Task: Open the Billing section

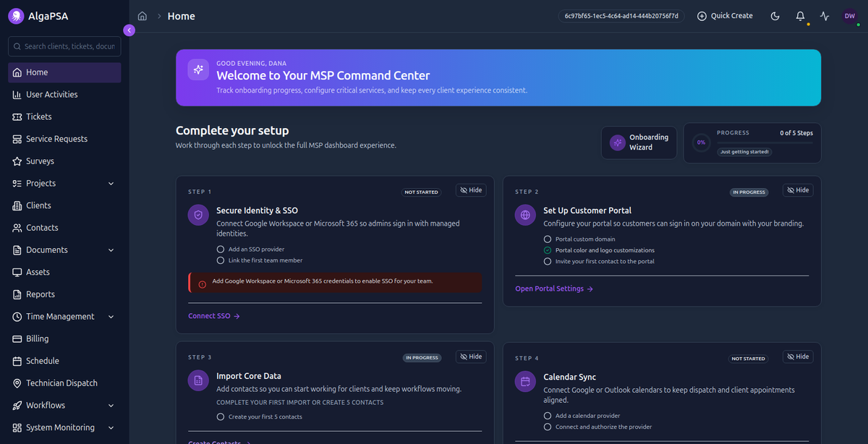Action: coord(64,339)
